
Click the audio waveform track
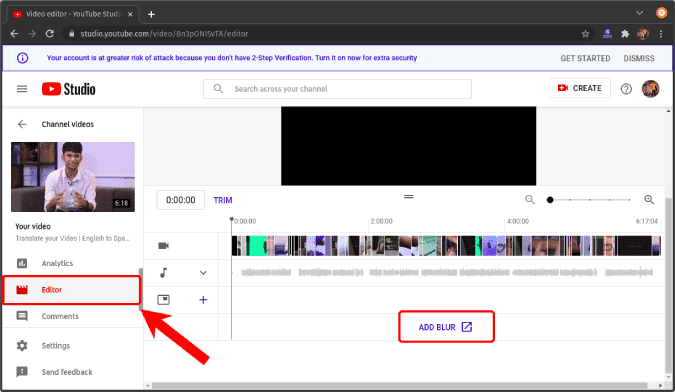tap(446, 272)
